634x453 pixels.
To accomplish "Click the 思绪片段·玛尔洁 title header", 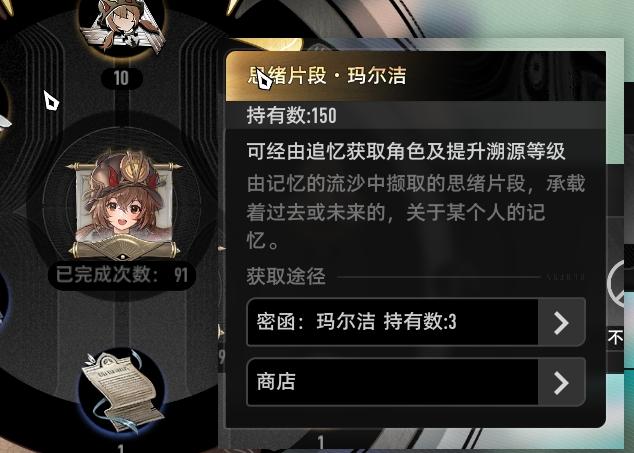I will [327, 76].
